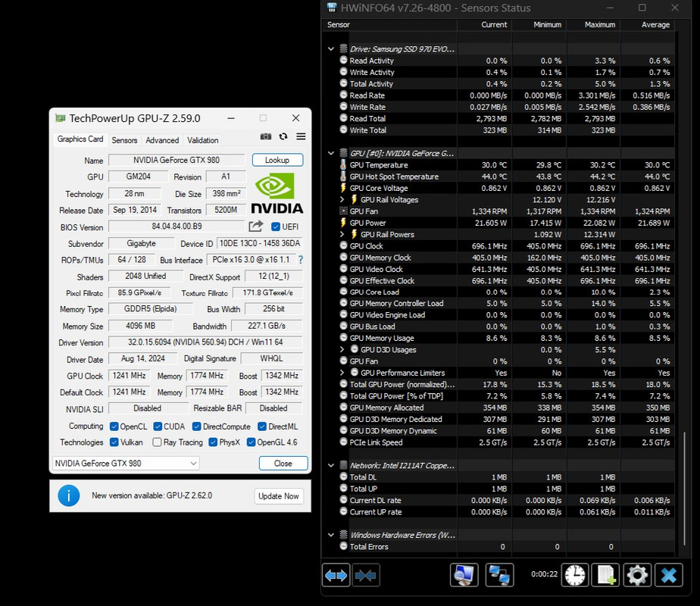Click the GPU Temperature thermometer icon
700x606 pixels.
343,164
